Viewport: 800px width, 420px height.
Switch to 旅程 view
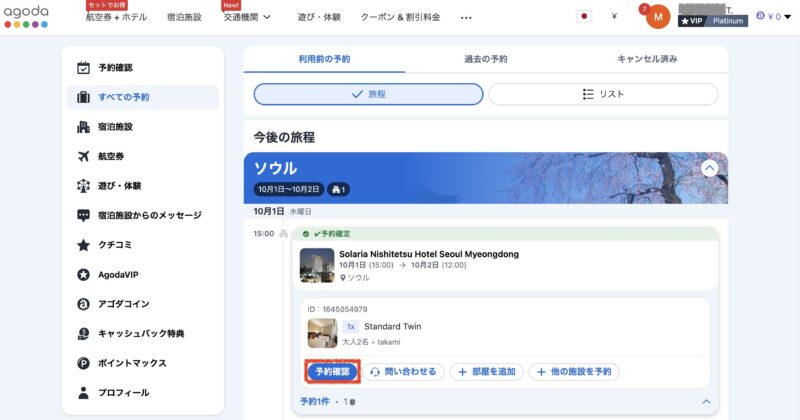pyautogui.click(x=368, y=94)
